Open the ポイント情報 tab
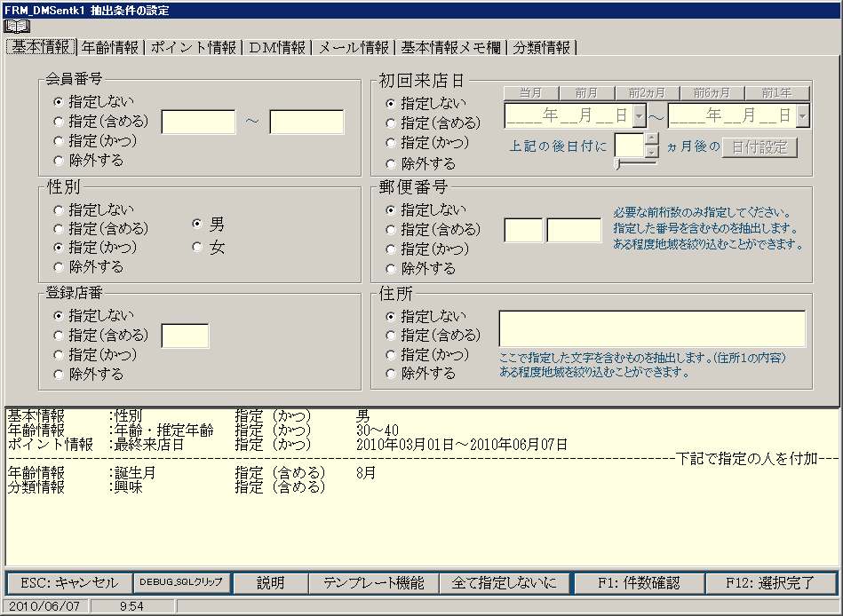Viewport: 843px width, 616px height. 193,48
